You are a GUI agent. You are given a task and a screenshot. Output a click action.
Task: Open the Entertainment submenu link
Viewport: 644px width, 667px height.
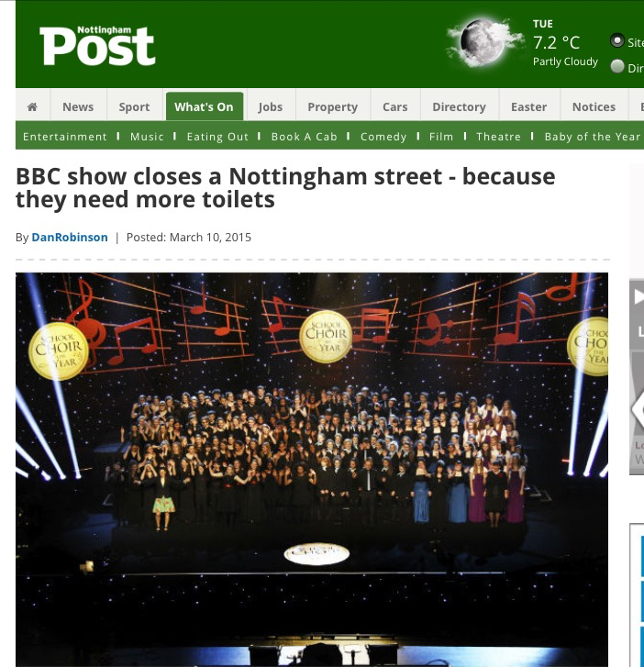tap(64, 137)
